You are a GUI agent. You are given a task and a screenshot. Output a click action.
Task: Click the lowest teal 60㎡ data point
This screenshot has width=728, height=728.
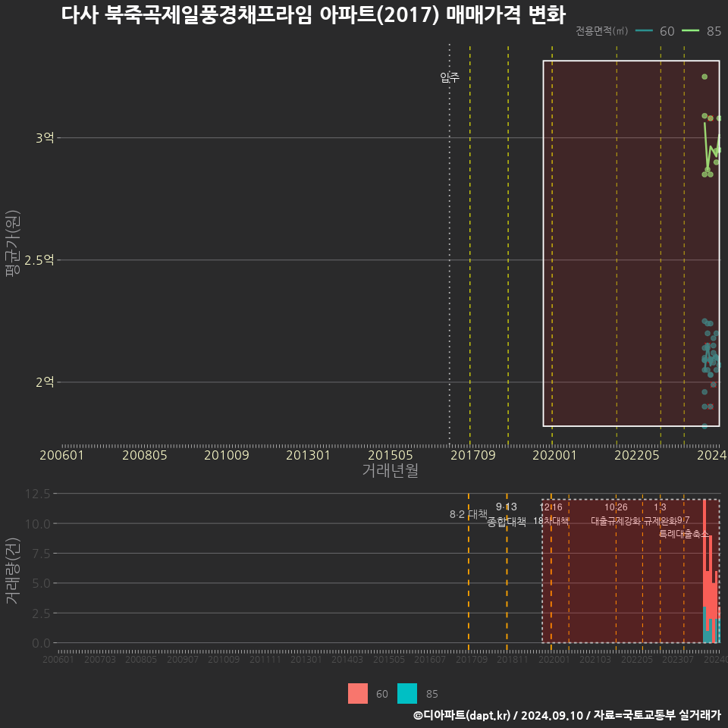pos(704,425)
